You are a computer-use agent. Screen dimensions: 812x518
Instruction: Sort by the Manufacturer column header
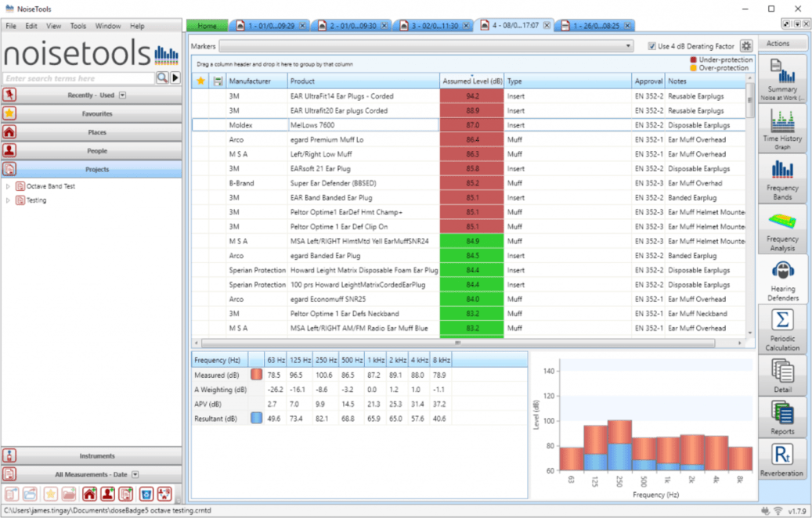[x=257, y=81]
